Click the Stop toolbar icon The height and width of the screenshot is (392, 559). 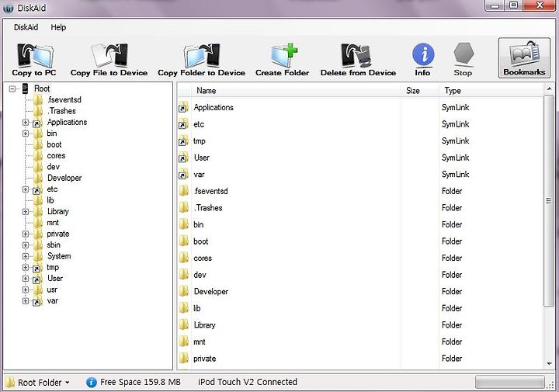(x=463, y=60)
